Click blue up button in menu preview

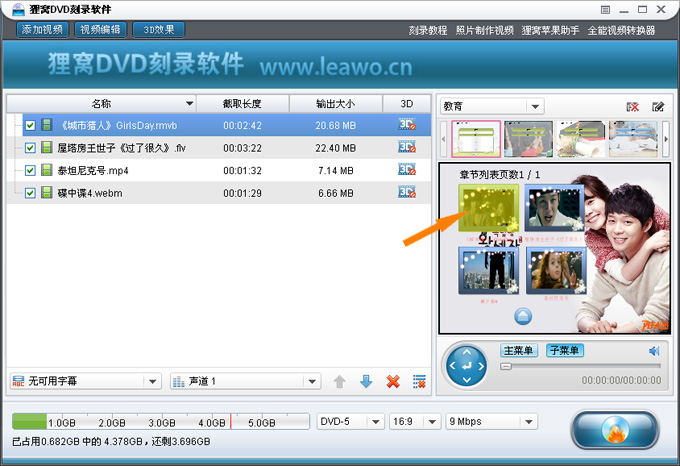523,316
